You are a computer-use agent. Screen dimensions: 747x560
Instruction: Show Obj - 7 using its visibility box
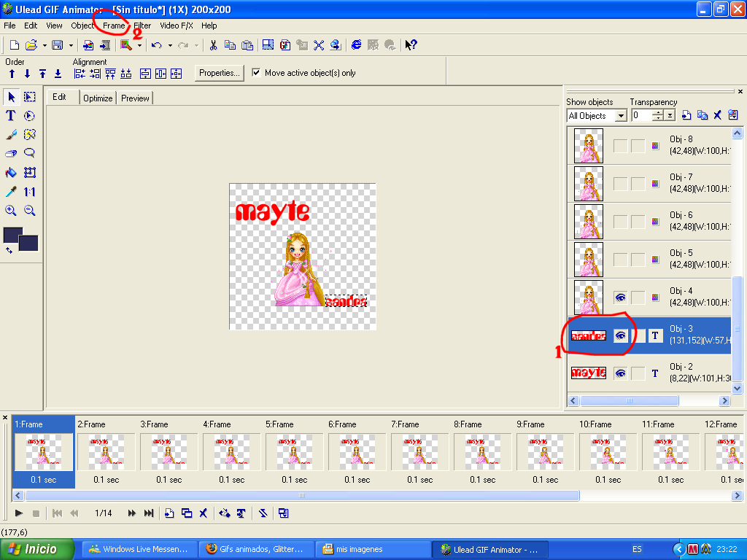point(620,184)
